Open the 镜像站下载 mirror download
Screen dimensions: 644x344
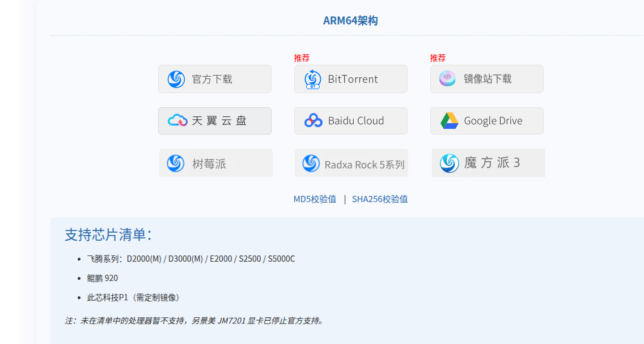487,79
